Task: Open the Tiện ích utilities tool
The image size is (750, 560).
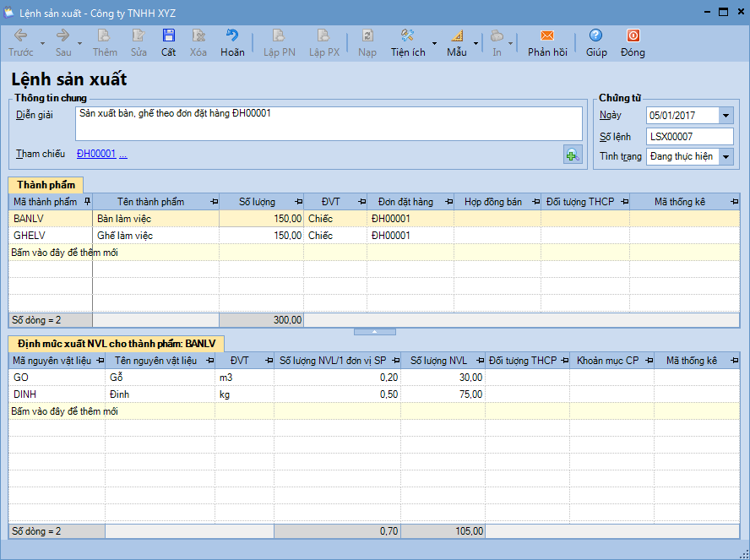Action: [407, 36]
